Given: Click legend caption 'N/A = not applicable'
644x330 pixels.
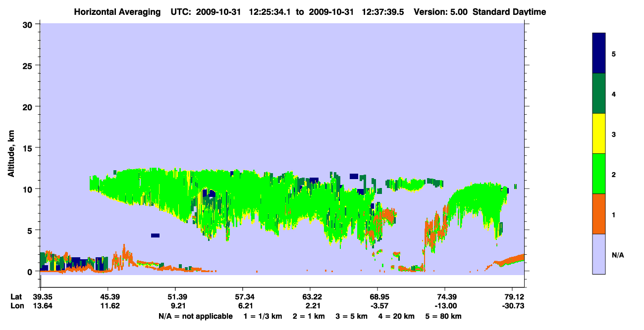Looking at the screenshot, I should [195, 316].
